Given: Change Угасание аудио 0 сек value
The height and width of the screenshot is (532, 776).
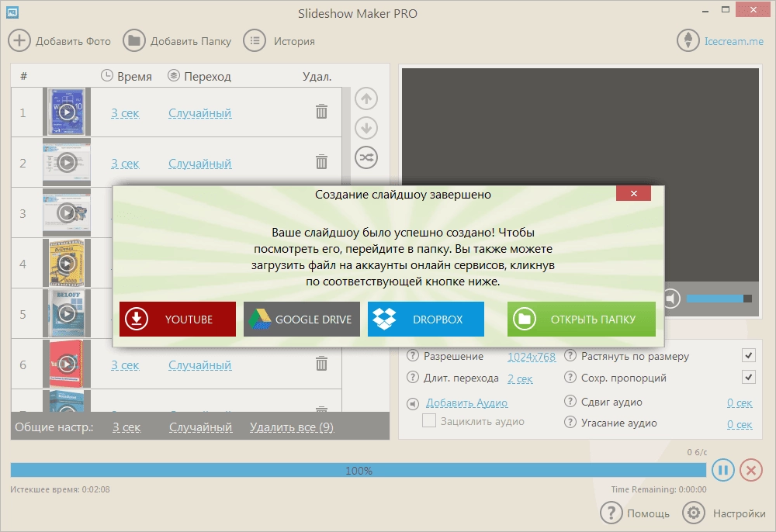Looking at the screenshot, I should [740, 424].
